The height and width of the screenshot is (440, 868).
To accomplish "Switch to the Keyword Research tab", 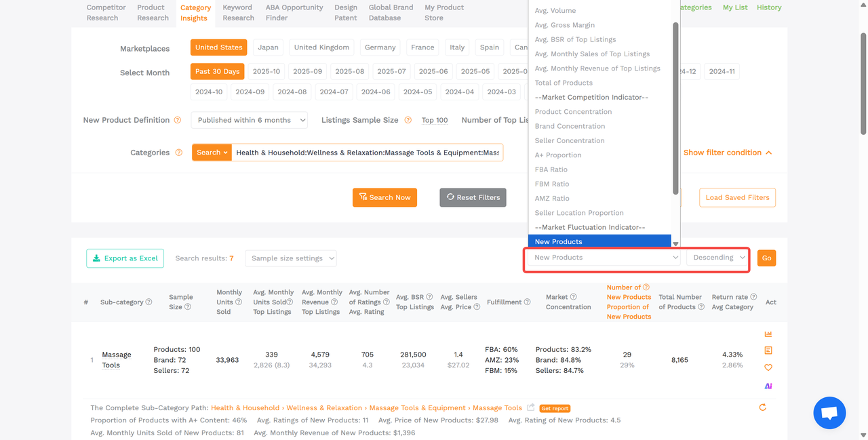I will click(238, 12).
